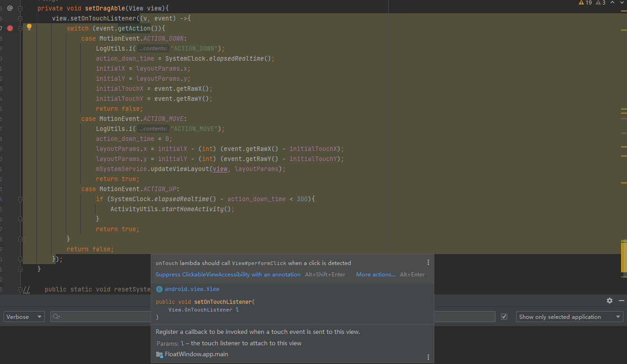
Task: Hide the Logcat panel with minimize dash
Action: (621, 301)
